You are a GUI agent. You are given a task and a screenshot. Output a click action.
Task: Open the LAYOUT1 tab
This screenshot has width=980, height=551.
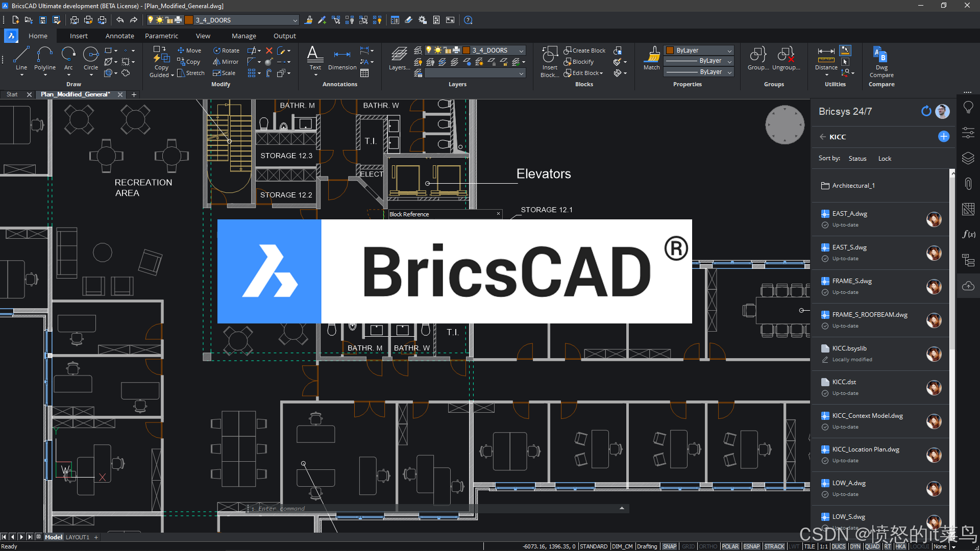pyautogui.click(x=78, y=537)
